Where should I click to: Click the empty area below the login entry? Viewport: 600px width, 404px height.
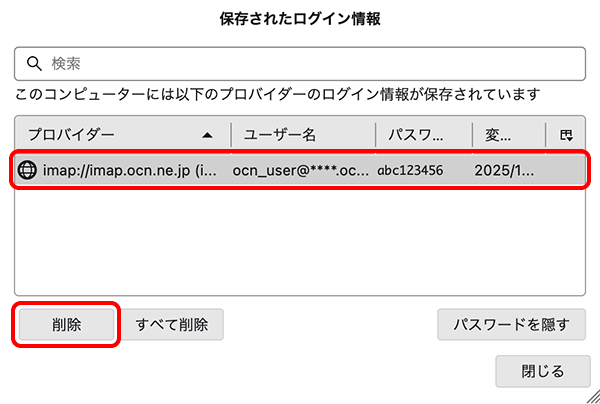coord(300,240)
